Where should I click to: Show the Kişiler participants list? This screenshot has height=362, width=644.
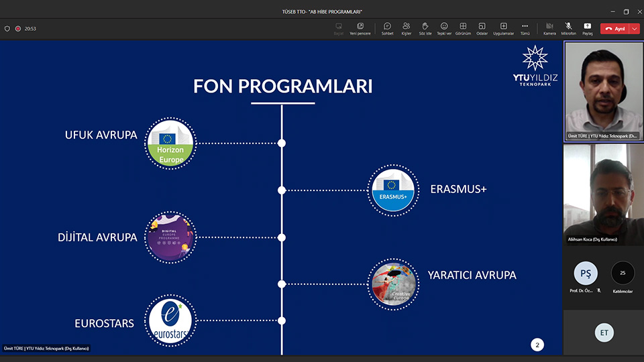point(406,28)
